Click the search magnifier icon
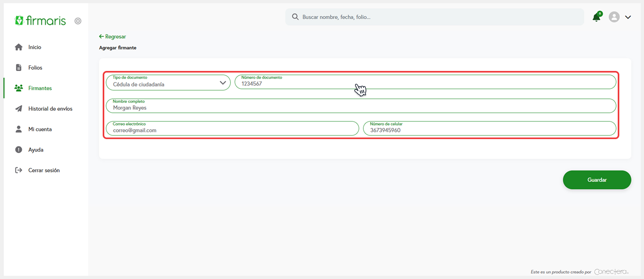This screenshot has width=644, height=279. (x=295, y=17)
